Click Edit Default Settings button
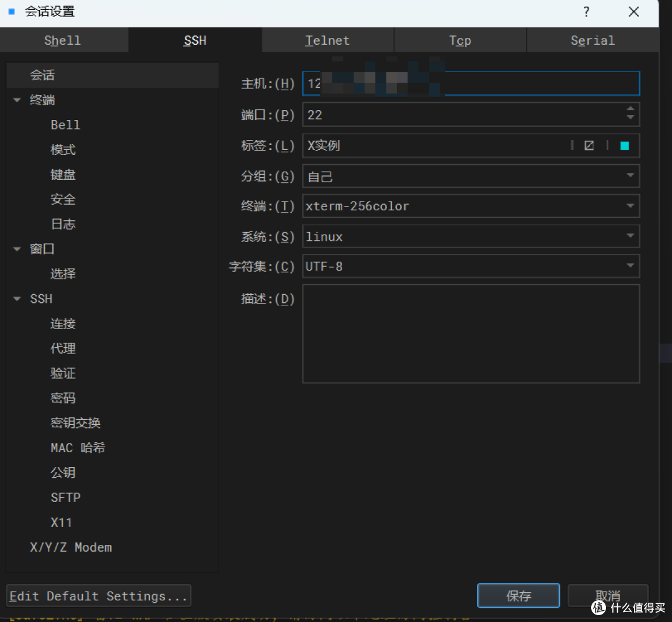The image size is (672, 622). pos(98,596)
